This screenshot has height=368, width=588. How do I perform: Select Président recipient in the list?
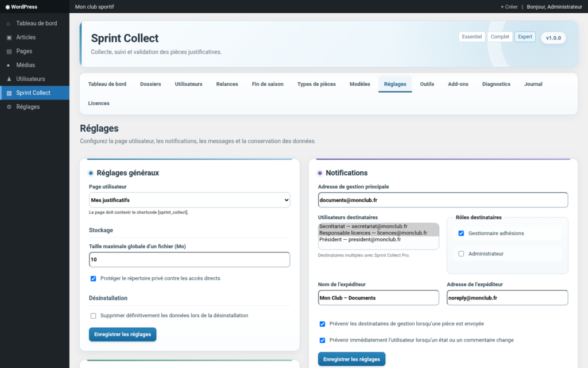click(x=378, y=240)
